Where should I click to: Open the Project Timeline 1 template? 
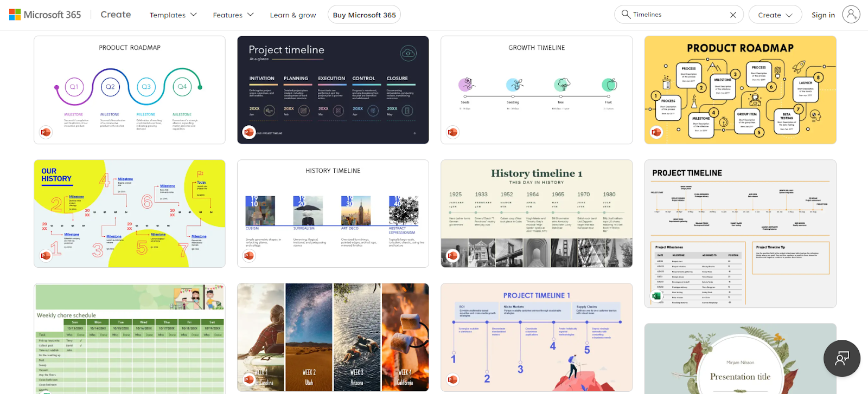[x=537, y=337]
